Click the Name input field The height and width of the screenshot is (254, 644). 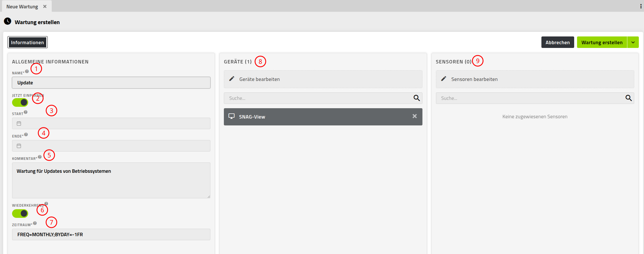(x=111, y=83)
